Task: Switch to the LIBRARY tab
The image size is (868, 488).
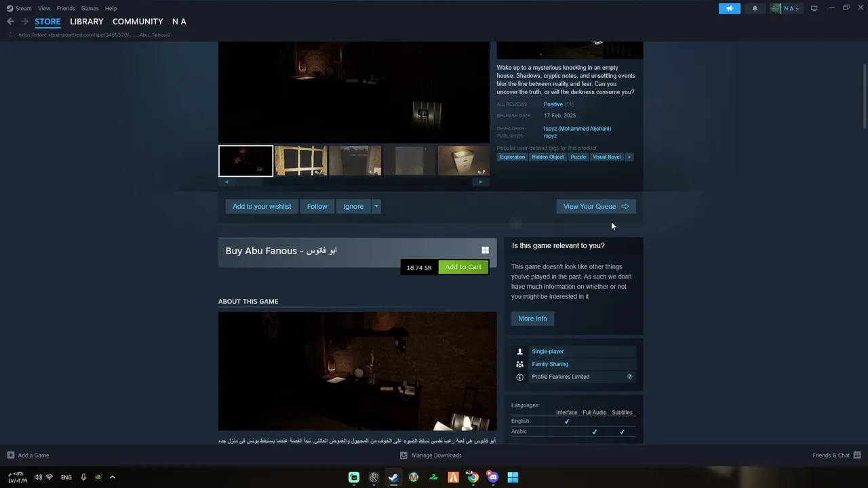Action: pyautogui.click(x=87, y=22)
